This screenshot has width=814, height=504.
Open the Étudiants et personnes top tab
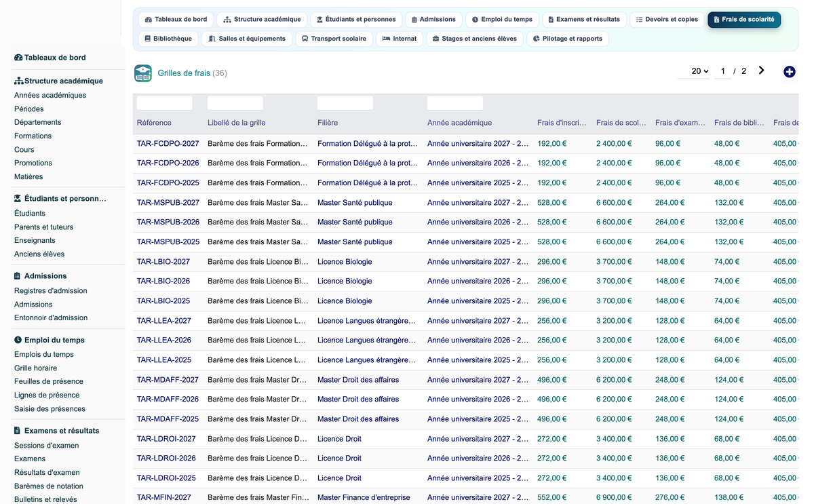(x=357, y=19)
